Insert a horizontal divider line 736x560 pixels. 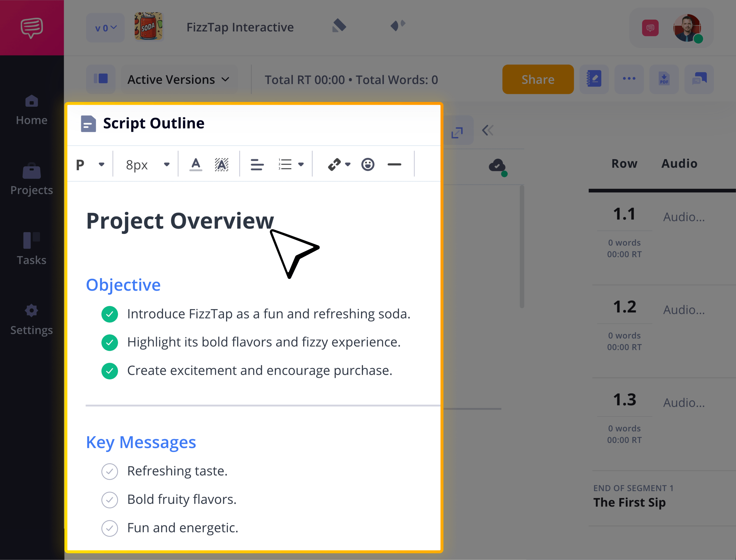[394, 164]
